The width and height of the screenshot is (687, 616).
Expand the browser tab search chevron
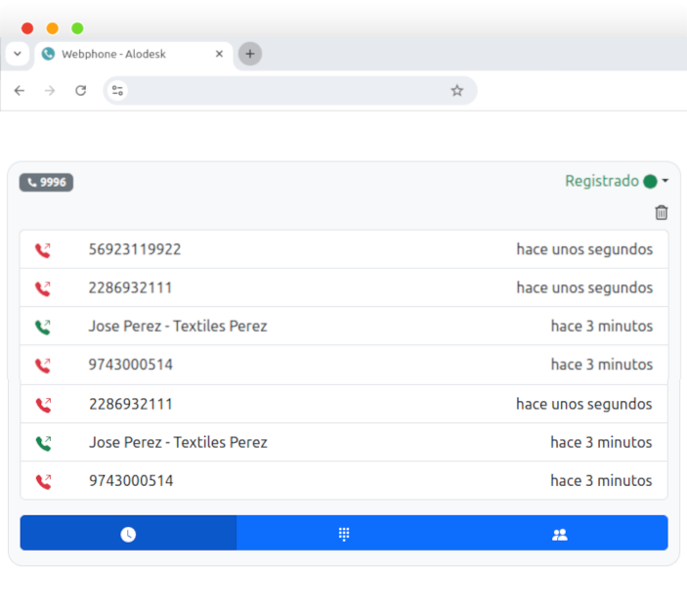click(18, 54)
